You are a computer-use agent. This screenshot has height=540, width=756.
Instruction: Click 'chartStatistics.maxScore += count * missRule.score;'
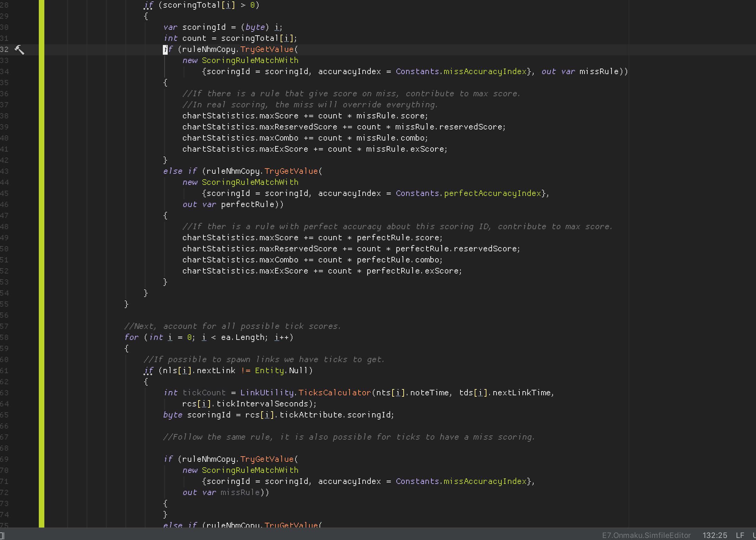(x=305, y=116)
